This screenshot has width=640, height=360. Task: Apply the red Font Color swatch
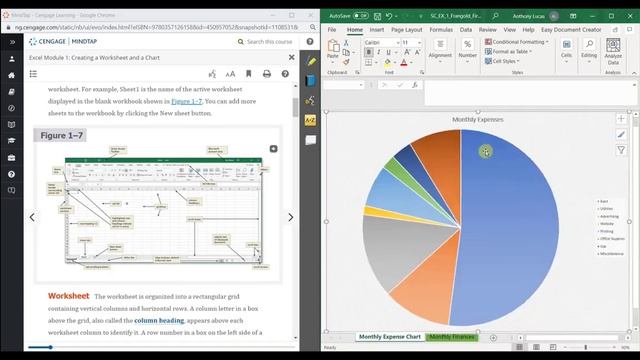tap(404, 62)
